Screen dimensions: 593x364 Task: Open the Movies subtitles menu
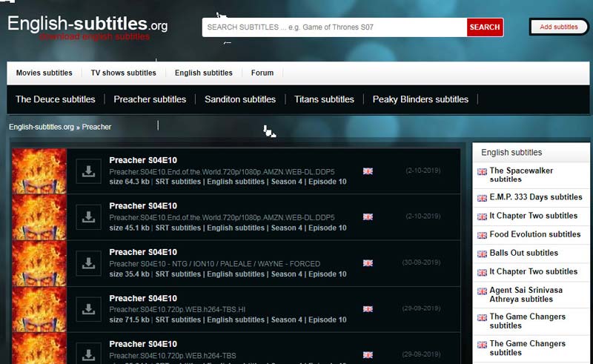44,73
